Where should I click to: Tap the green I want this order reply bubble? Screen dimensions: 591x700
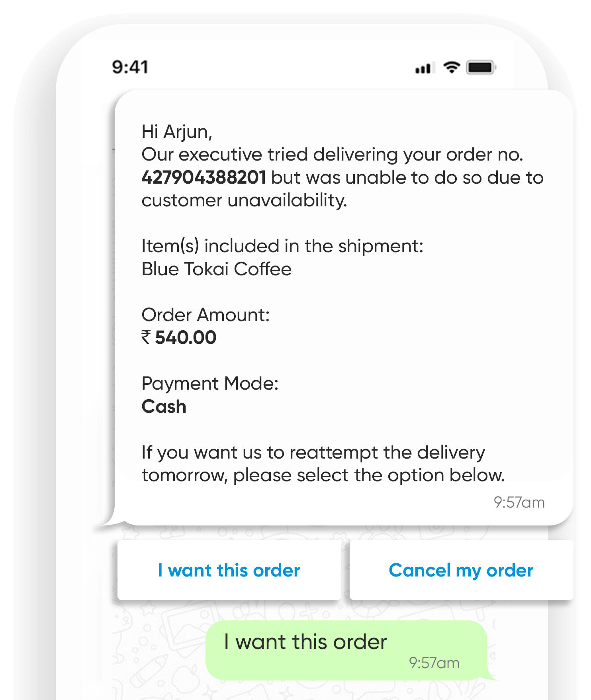[x=346, y=650]
